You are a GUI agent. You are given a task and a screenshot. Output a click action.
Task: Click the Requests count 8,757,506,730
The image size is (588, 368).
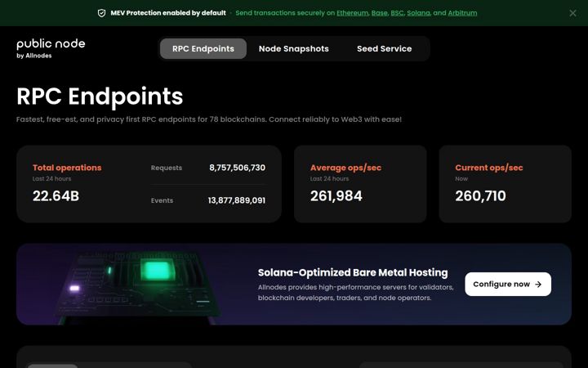click(237, 168)
